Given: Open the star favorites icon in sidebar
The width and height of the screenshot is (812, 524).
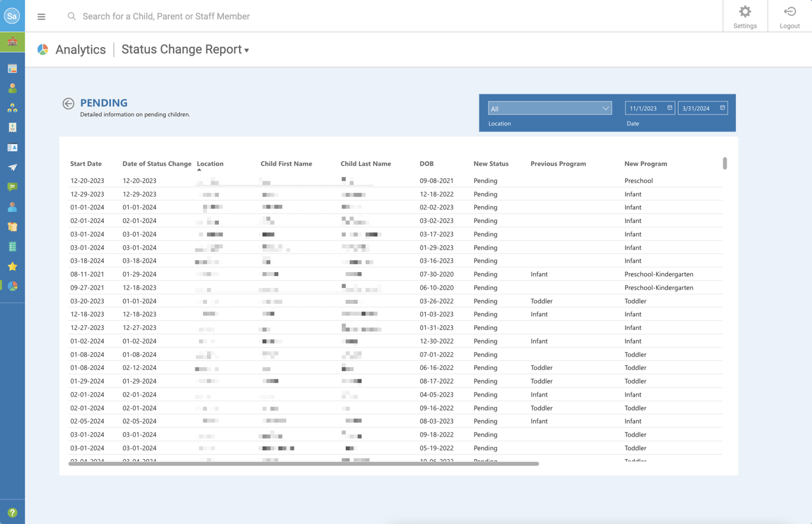Looking at the screenshot, I should pos(12,266).
